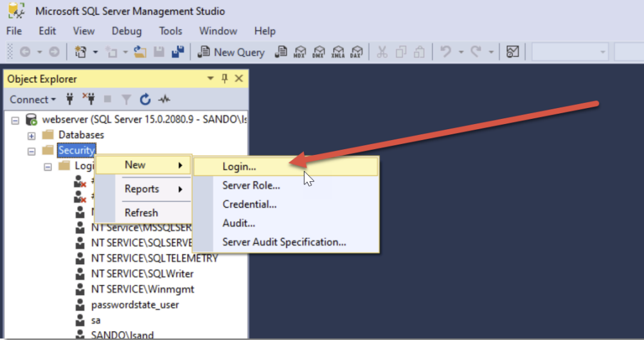This screenshot has height=340, width=644.
Task: Select the webserver server node
Action: (145, 120)
